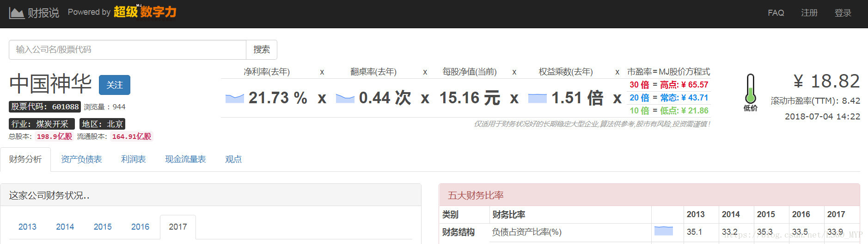Click the 负债占资产比率 trend sparkline icon
Viewport: 868px width, 244px height.
664,231
